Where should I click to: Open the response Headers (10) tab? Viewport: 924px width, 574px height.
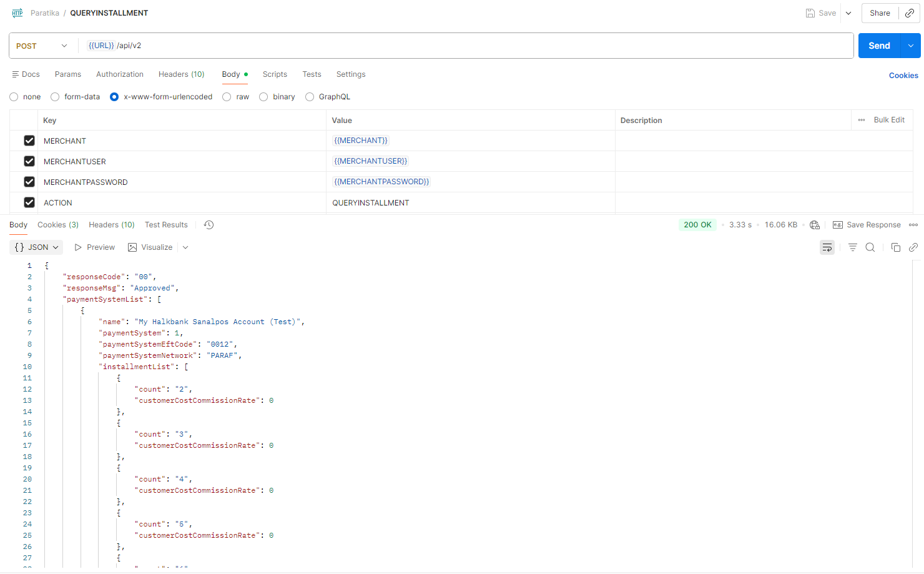[x=111, y=225]
